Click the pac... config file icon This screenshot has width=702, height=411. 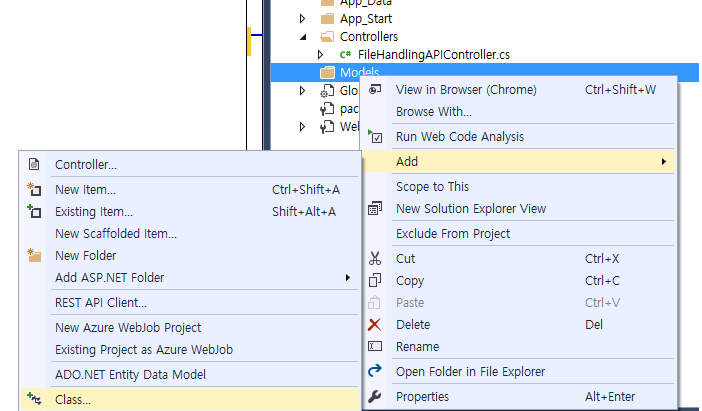(327, 109)
